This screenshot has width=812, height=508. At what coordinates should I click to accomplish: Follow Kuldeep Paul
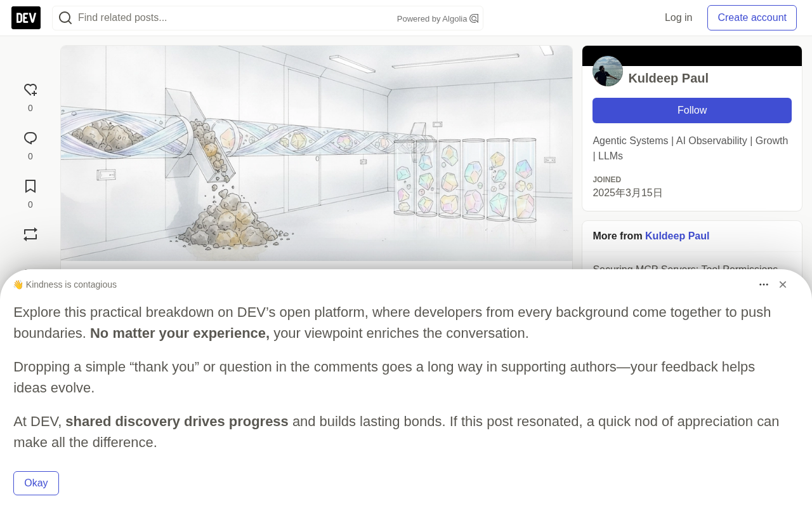[x=692, y=110]
